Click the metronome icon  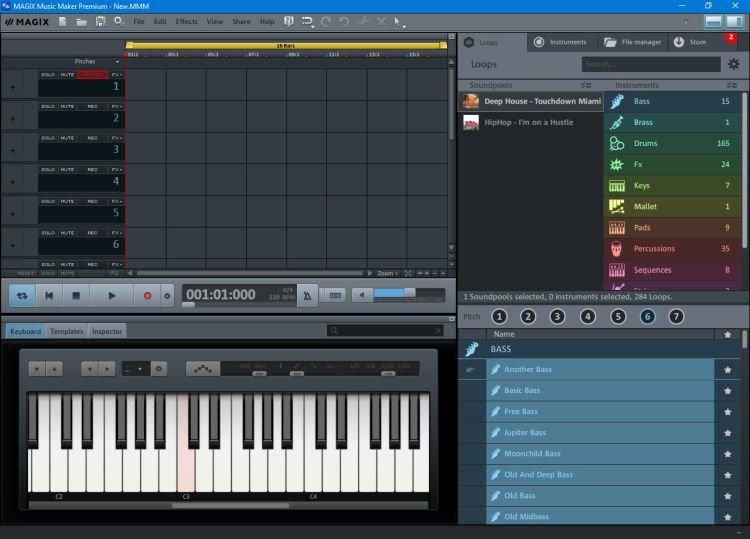[x=307, y=296]
